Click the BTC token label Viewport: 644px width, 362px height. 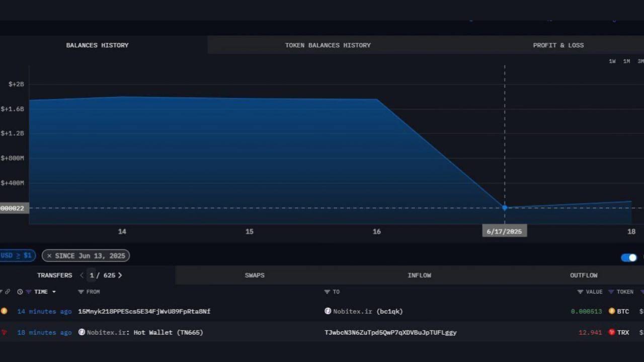tap(623, 312)
